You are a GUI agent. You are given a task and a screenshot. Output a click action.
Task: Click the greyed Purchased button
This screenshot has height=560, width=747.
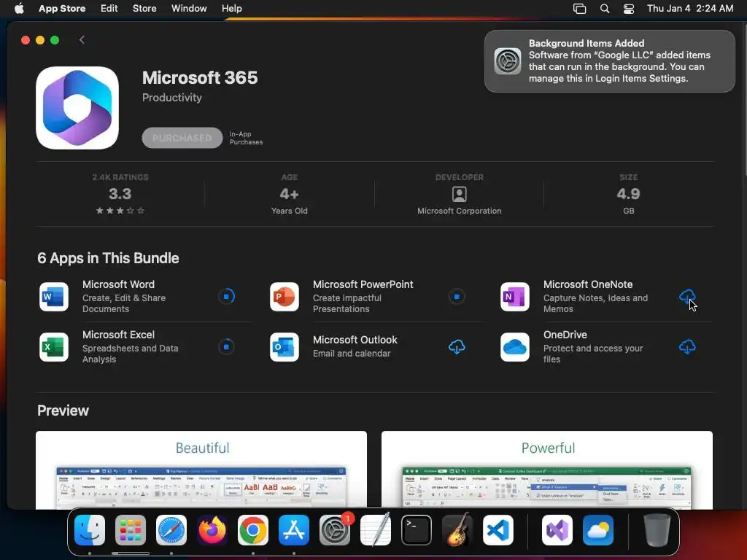point(182,138)
